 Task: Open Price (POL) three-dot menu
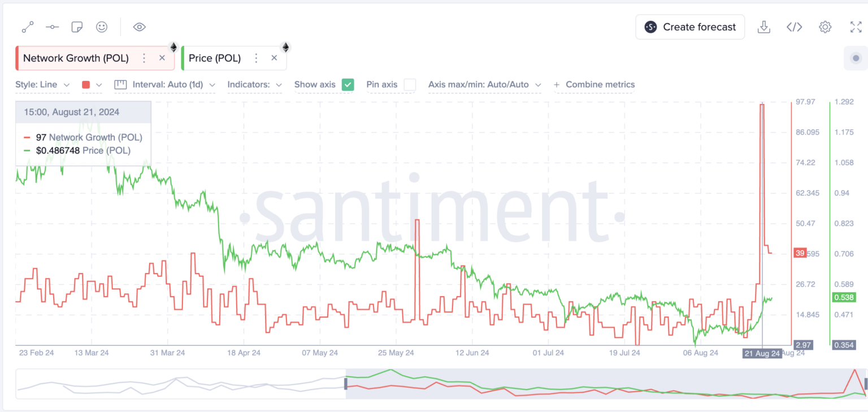point(256,58)
